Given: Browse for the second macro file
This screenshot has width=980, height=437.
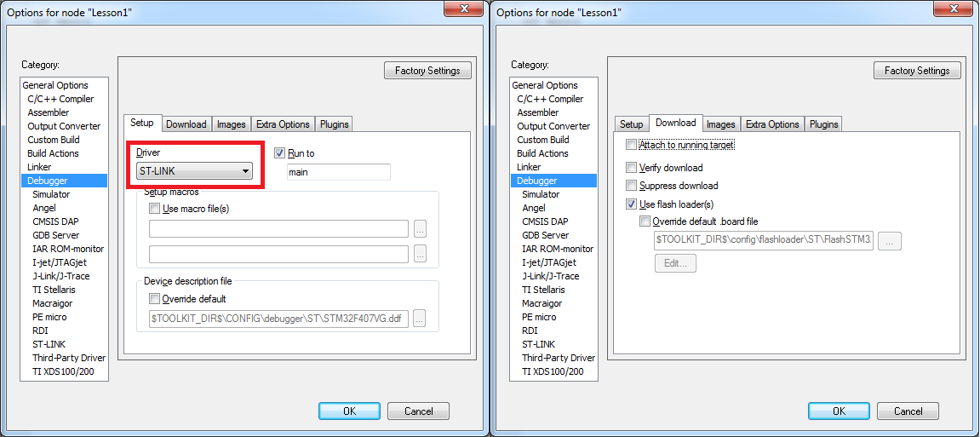Looking at the screenshot, I should (x=420, y=254).
